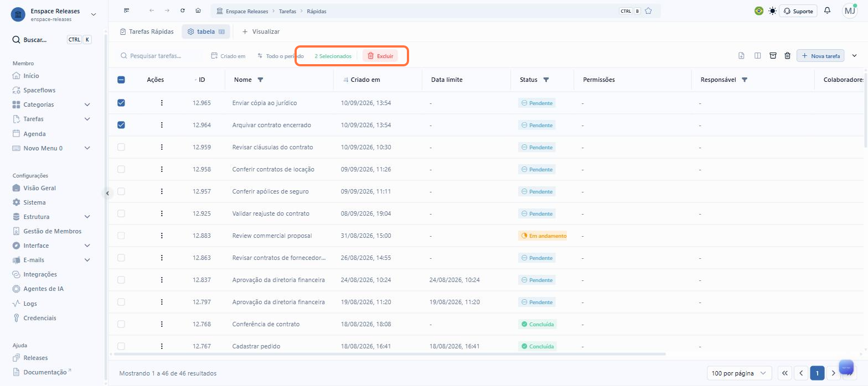This screenshot has width=868, height=386.
Task: Go to home via house icon
Action: [x=198, y=11]
